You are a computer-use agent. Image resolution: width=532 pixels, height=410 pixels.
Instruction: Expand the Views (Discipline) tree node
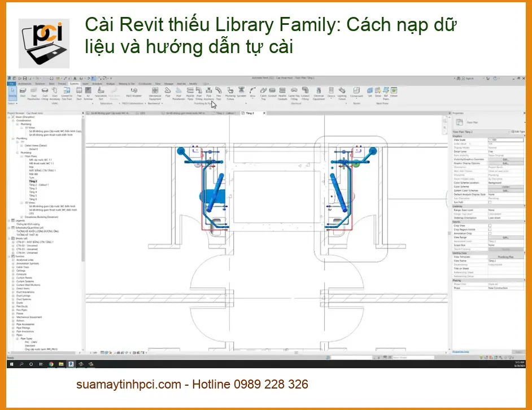10,117
